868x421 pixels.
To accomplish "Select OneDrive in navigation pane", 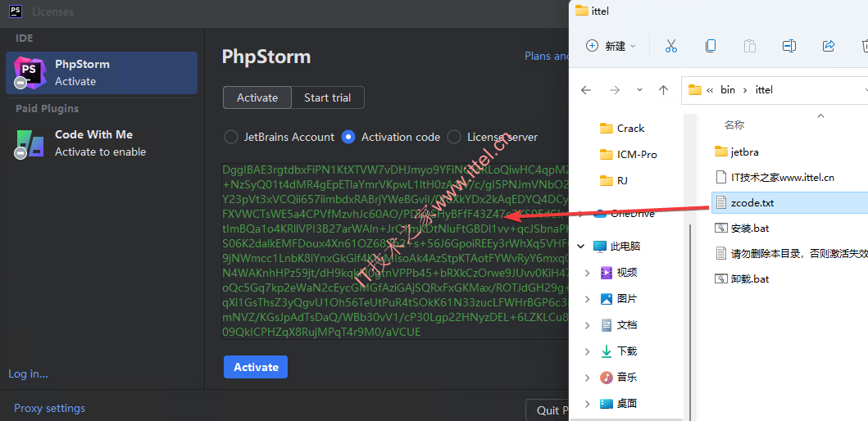I will click(x=625, y=214).
